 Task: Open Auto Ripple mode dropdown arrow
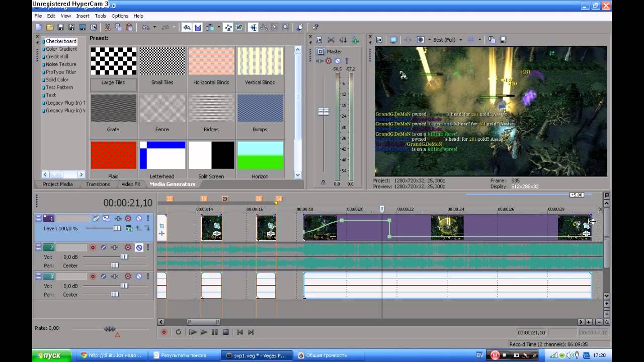(x=219, y=27)
